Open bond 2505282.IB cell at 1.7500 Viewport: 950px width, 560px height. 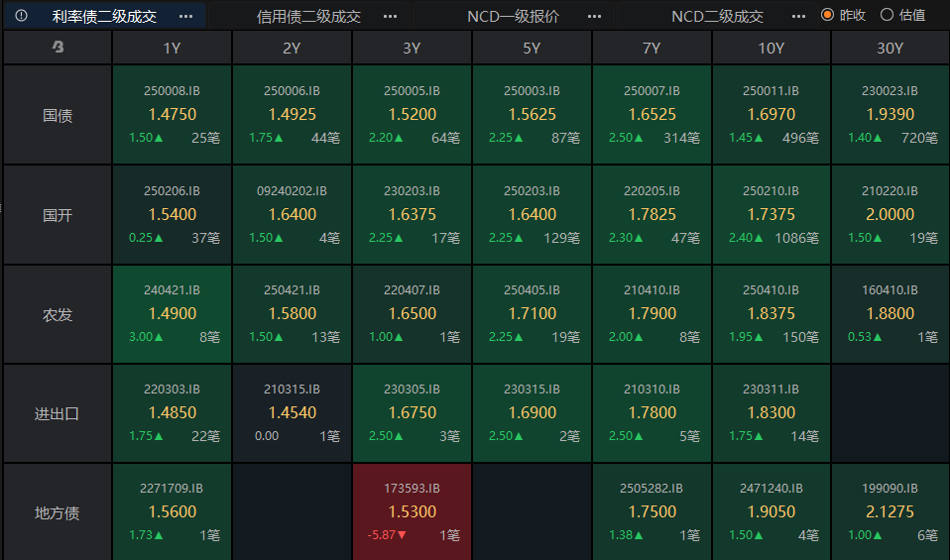pos(652,512)
